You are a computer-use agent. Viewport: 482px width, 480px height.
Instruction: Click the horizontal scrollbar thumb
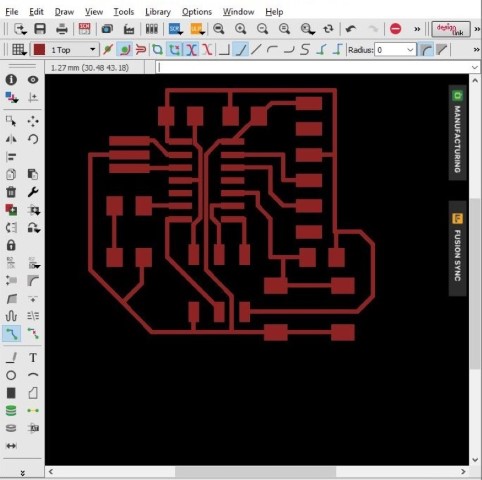coord(255,472)
